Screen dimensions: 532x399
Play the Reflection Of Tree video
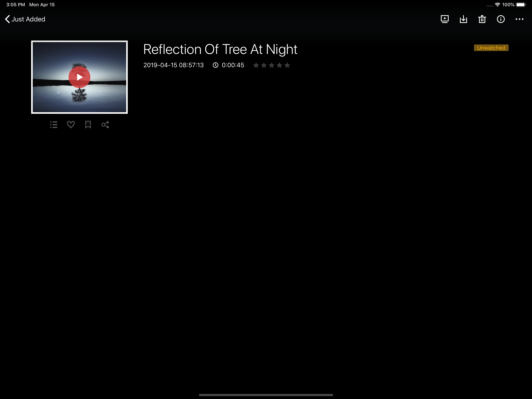(79, 77)
